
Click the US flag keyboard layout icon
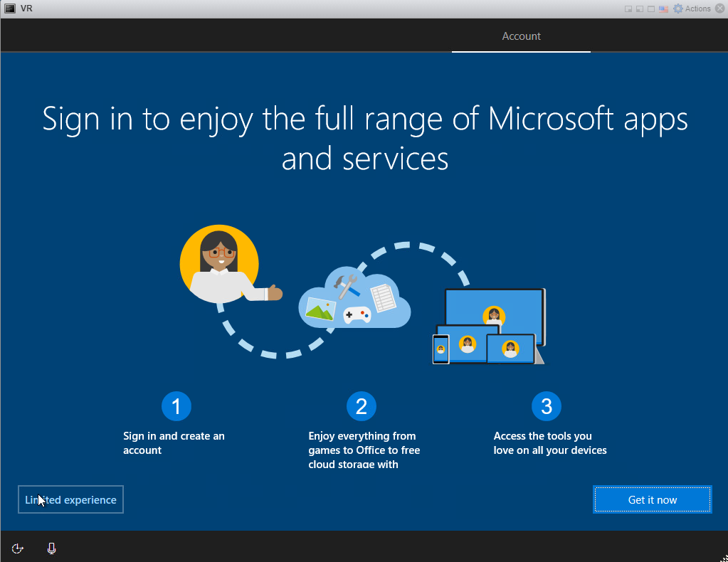click(x=663, y=9)
